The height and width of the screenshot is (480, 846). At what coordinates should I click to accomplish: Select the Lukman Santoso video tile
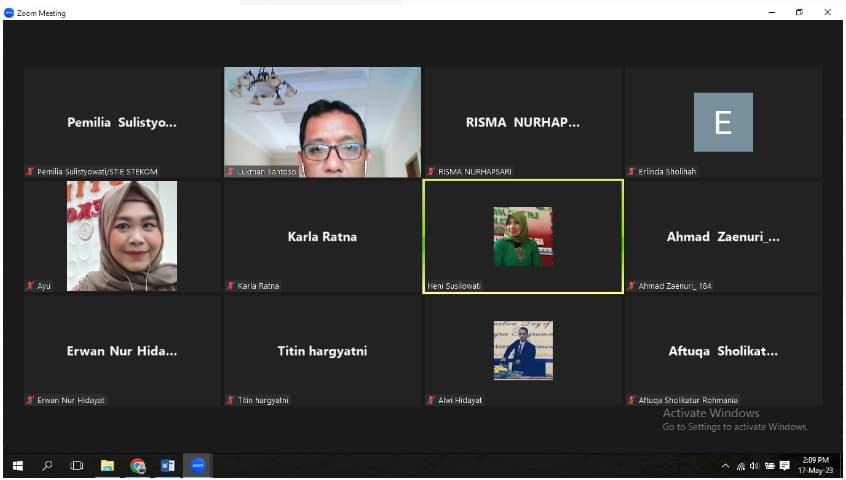pos(322,121)
